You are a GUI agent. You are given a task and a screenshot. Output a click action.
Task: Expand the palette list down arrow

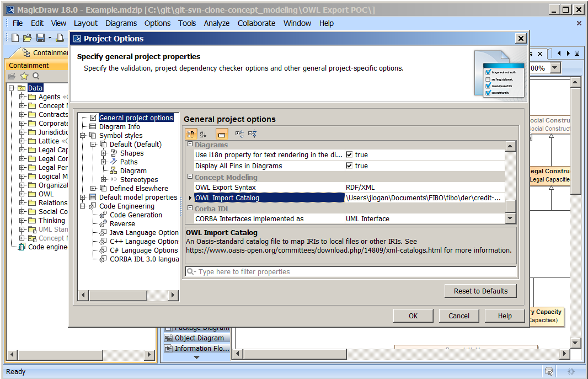click(196, 357)
